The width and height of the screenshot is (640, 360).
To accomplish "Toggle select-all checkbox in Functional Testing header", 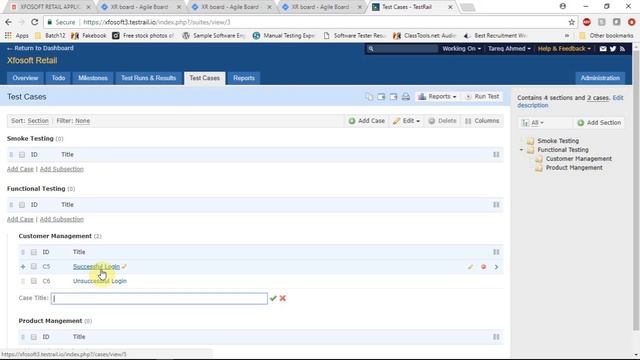I will coord(22,205).
